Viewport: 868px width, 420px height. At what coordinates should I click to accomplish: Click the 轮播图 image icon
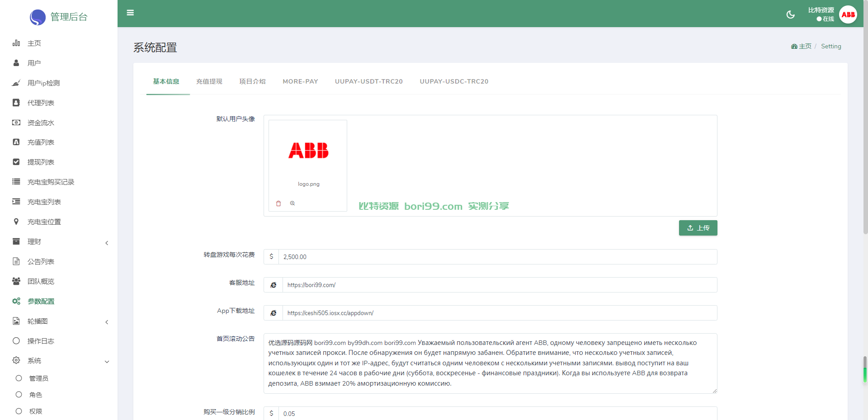pos(16,321)
